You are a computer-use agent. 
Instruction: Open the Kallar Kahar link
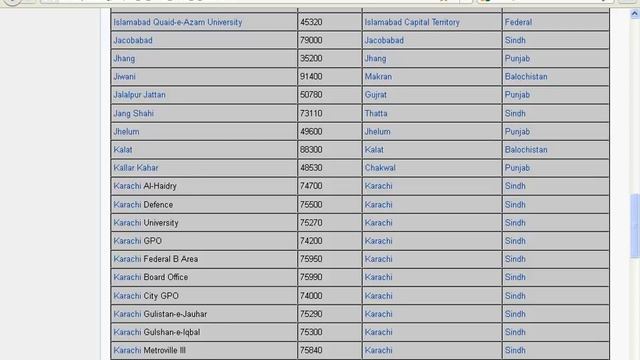click(x=136, y=168)
